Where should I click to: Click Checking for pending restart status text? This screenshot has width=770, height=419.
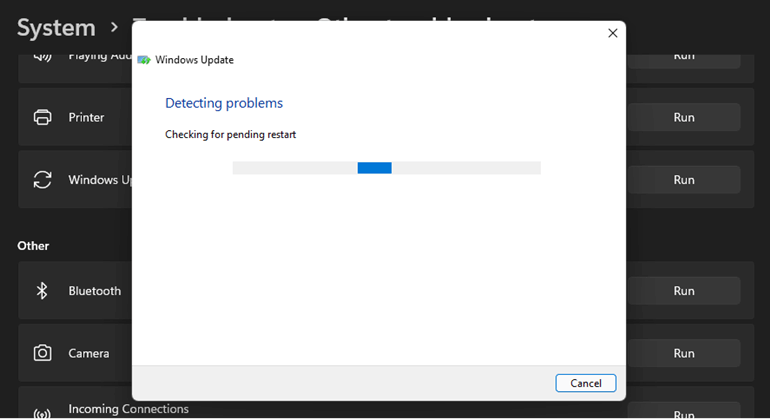pyautogui.click(x=230, y=135)
